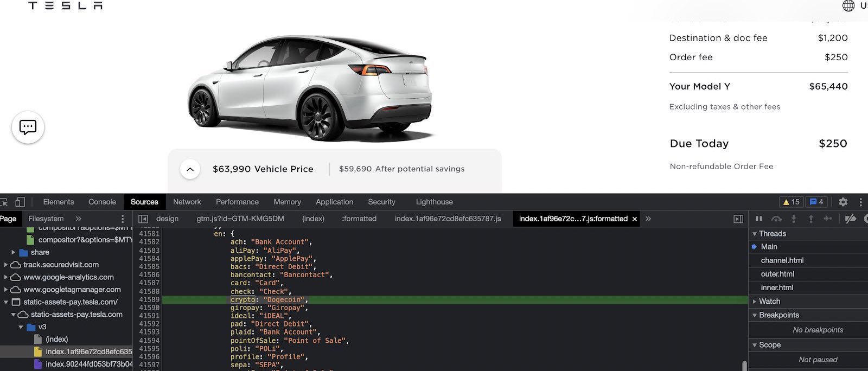This screenshot has height=371, width=868.
Task: Switch to the Console panel
Action: click(x=102, y=202)
